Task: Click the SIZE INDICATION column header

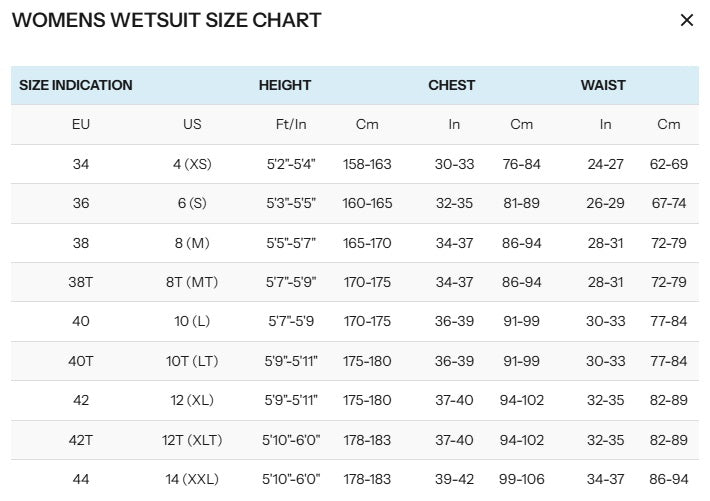Action: pyautogui.click(x=76, y=85)
